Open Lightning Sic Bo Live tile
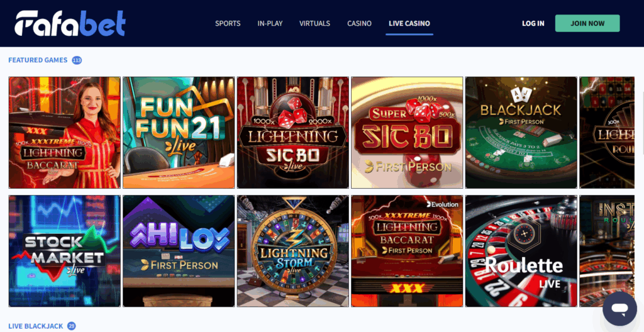Viewport: 644px width, 332px height. point(293,132)
